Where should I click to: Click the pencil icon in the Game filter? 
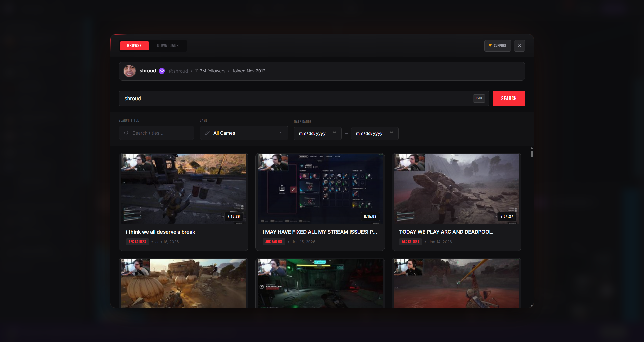[208, 133]
